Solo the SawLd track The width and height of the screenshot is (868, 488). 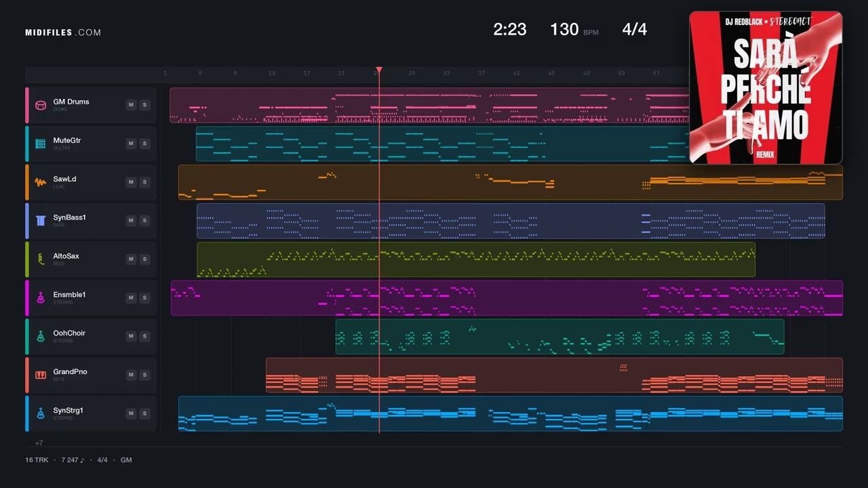coord(144,182)
